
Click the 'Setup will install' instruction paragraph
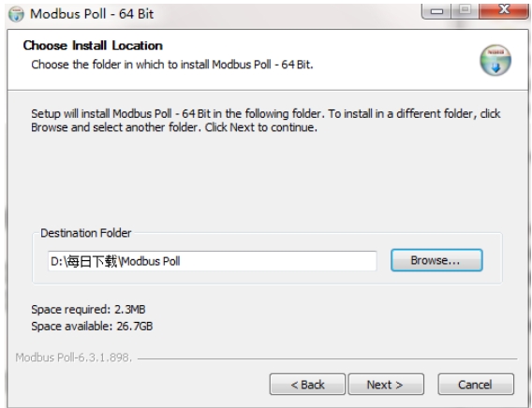coord(266,121)
